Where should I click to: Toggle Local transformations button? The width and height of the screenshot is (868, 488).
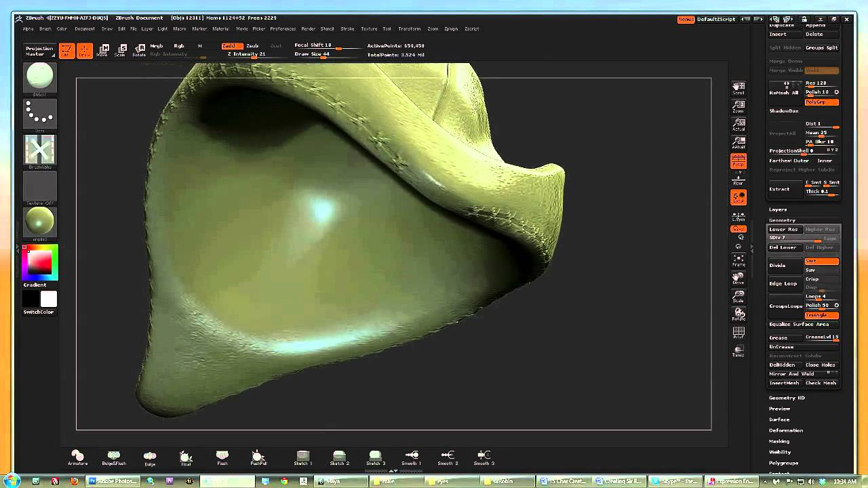point(738,197)
